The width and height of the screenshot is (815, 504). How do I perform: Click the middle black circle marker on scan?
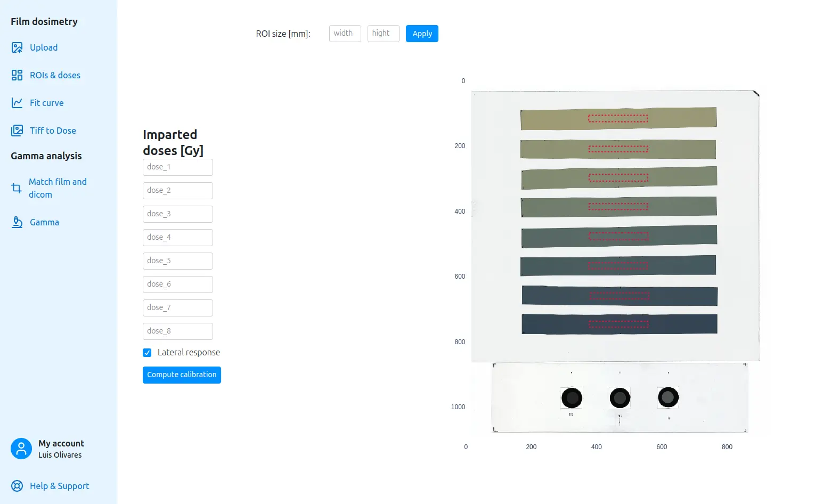point(620,397)
